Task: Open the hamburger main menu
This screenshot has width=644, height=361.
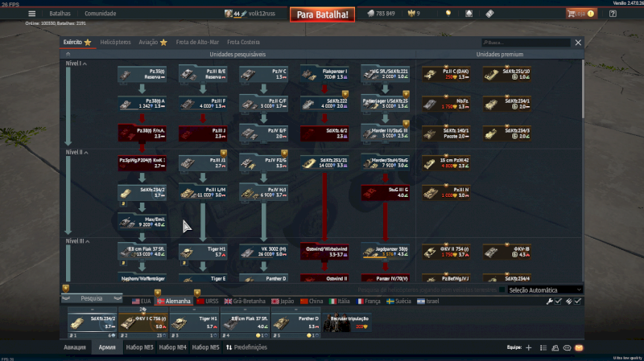Action: (31, 14)
